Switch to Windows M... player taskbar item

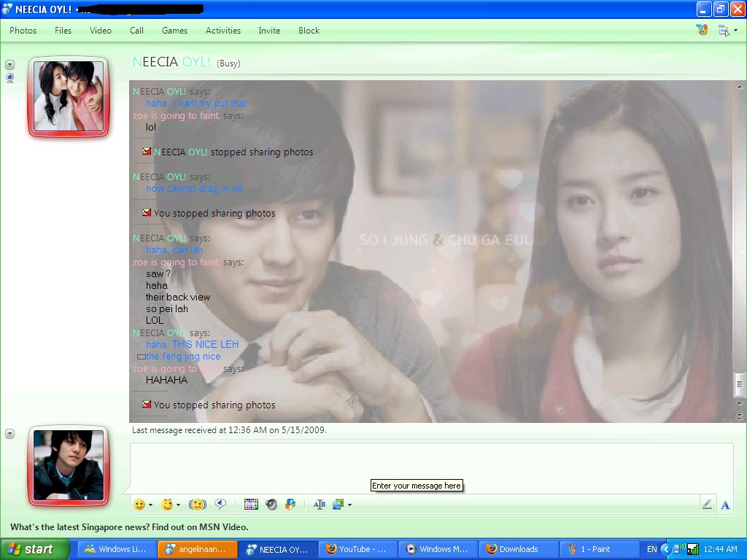pos(438,549)
